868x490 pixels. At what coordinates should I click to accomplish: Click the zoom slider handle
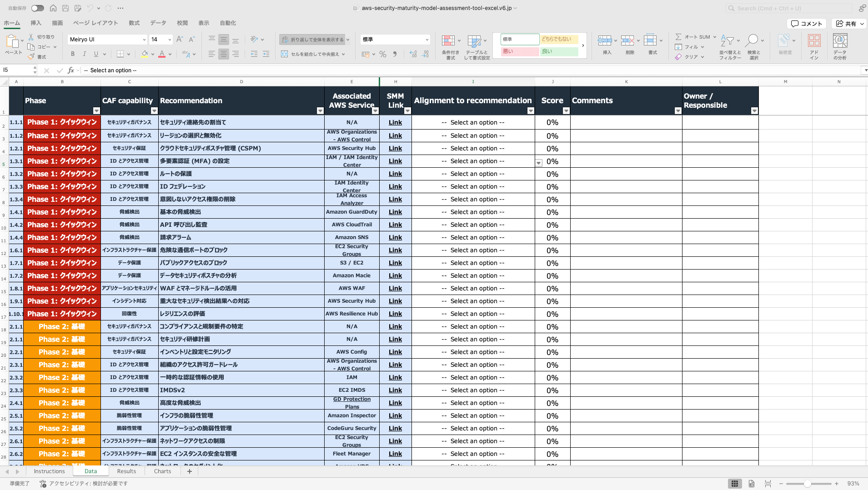(x=807, y=484)
